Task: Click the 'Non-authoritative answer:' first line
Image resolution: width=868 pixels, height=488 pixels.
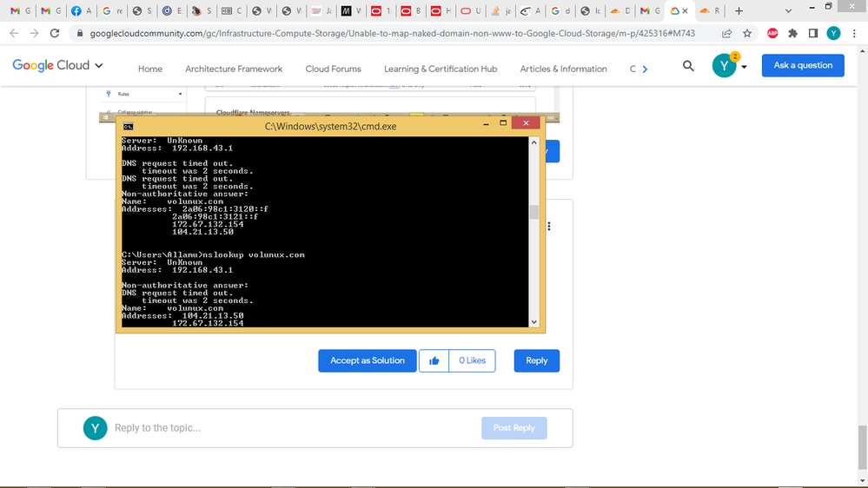Action: click(x=185, y=195)
